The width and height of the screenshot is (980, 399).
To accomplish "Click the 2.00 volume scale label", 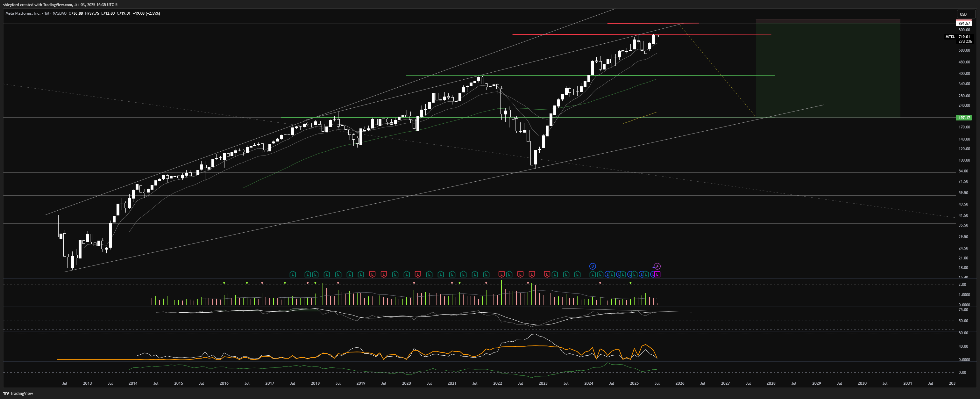I will coord(962,285).
